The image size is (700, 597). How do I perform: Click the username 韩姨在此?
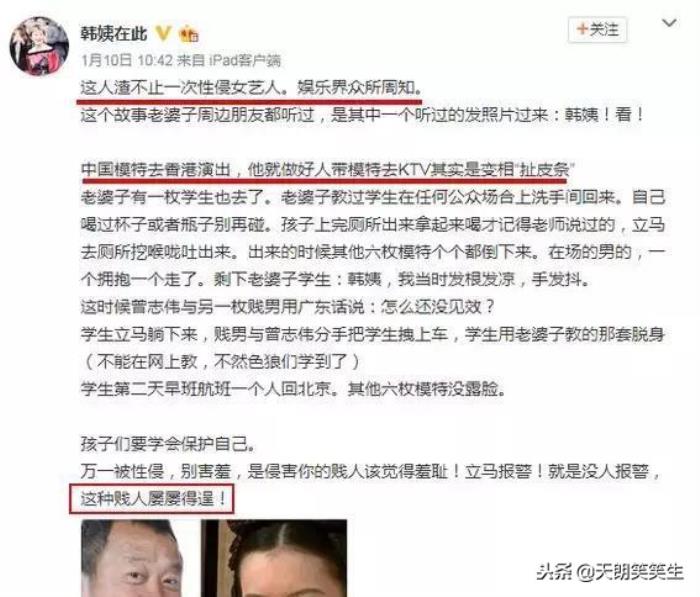click(x=114, y=34)
